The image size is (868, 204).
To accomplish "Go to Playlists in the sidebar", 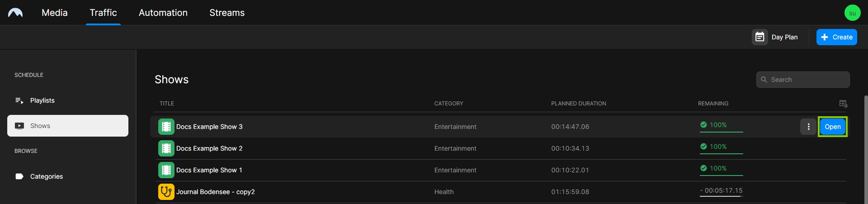I will click(42, 100).
